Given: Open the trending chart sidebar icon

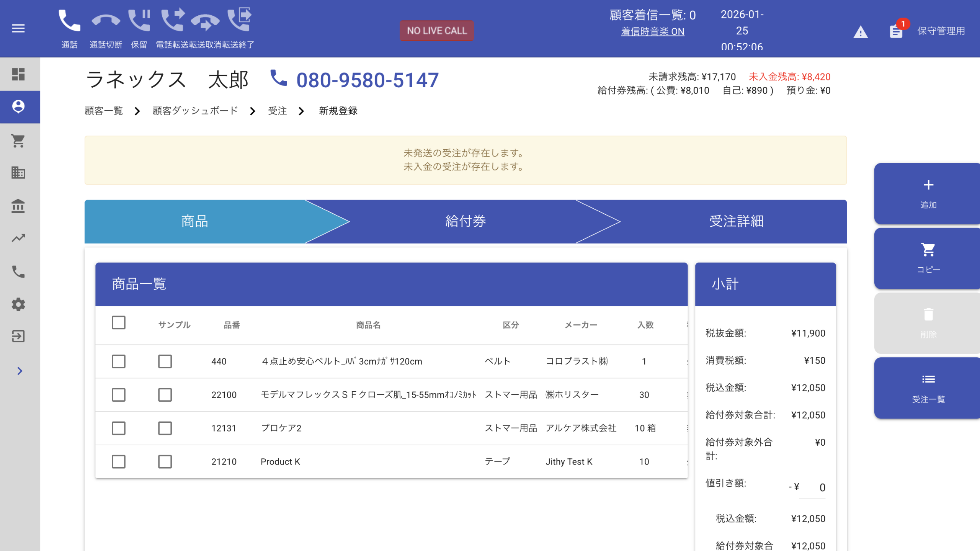Looking at the screenshot, I should [x=18, y=238].
